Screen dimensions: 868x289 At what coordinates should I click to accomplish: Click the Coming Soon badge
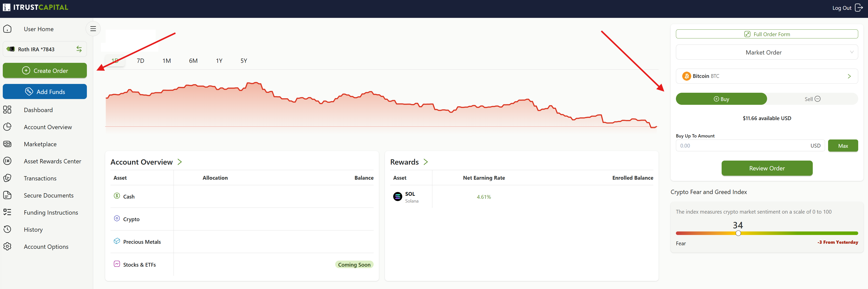pos(354,265)
